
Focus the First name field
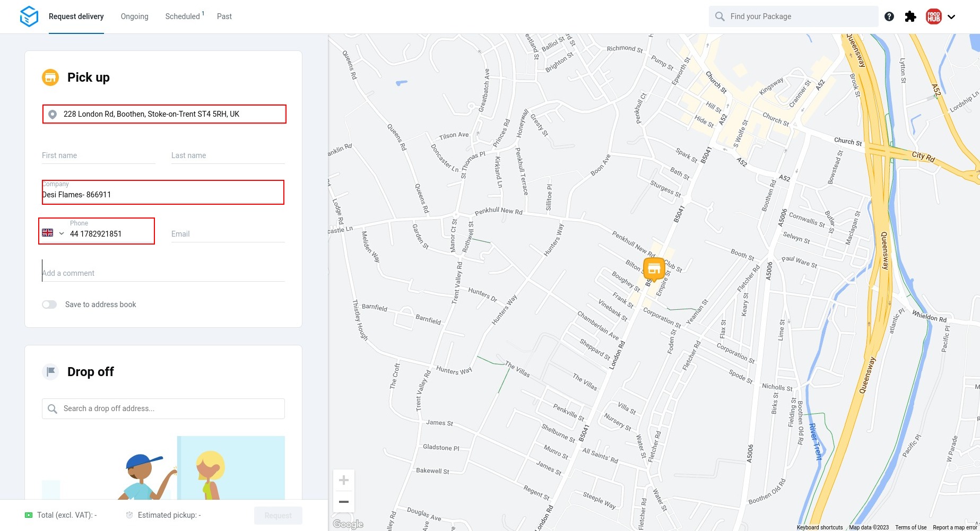[99, 155]
